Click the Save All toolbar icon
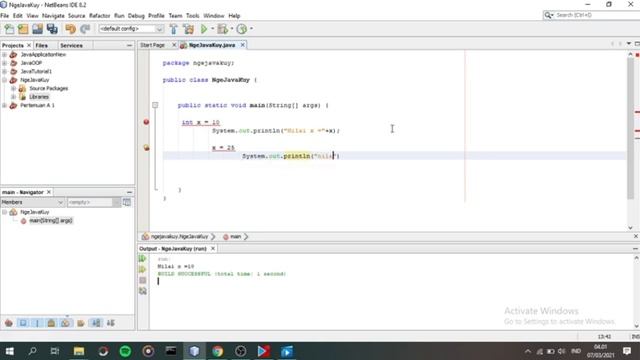Viewport: 640px width, 360px height. 52,29
